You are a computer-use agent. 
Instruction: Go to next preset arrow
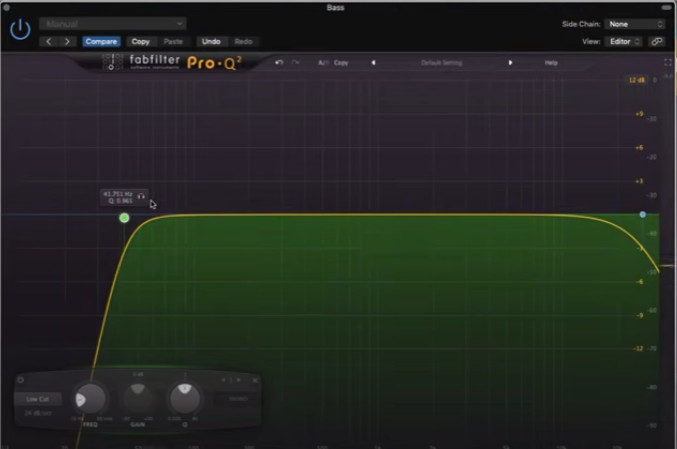pyautogui.click(x=67, y=41)
